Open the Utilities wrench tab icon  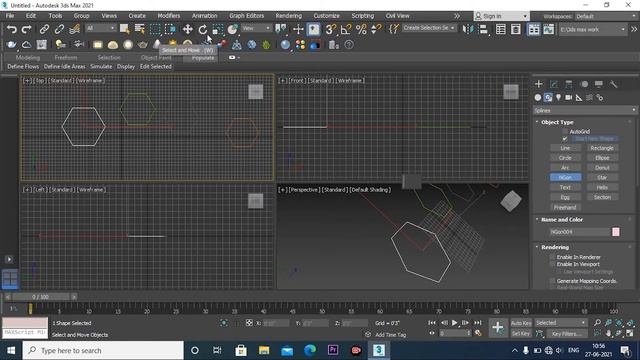613,84
